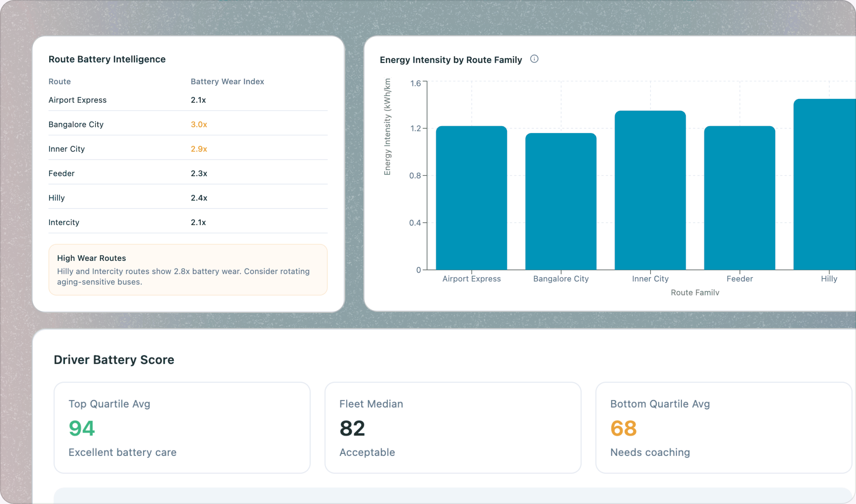
Task: Click the orange 68 score value
Action: pyautogui.click(x=623, y=428)
